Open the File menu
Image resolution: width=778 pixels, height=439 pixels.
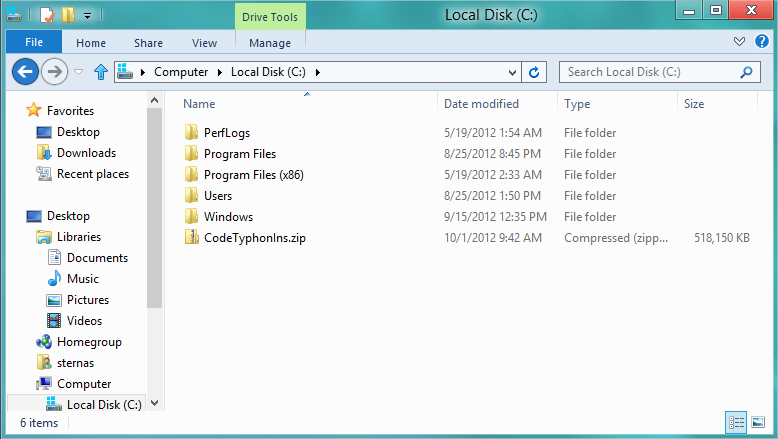(x=34, y=43)
